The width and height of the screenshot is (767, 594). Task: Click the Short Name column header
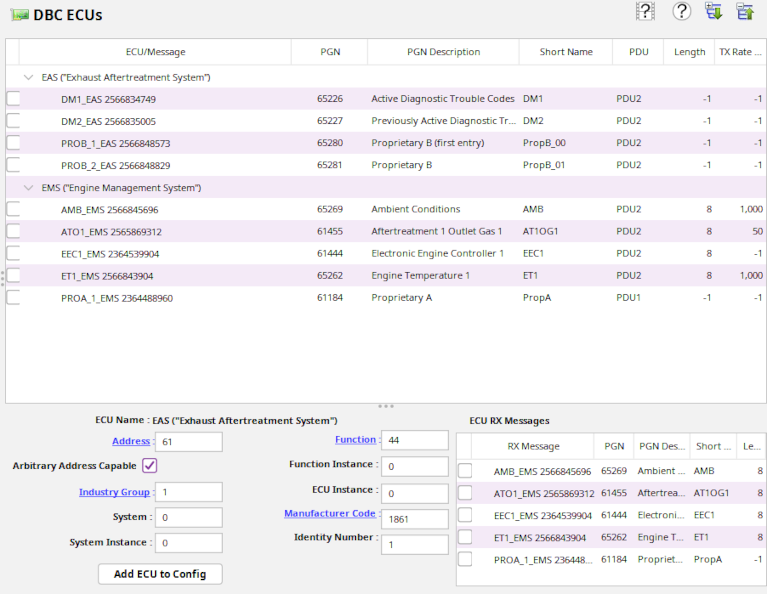(565, 52)
